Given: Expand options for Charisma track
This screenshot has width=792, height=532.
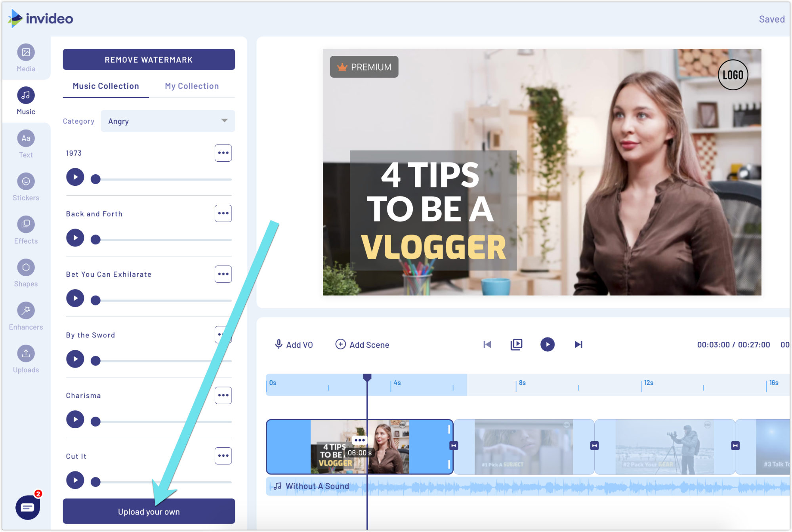Looking at the screenshot, I should 223,395.
